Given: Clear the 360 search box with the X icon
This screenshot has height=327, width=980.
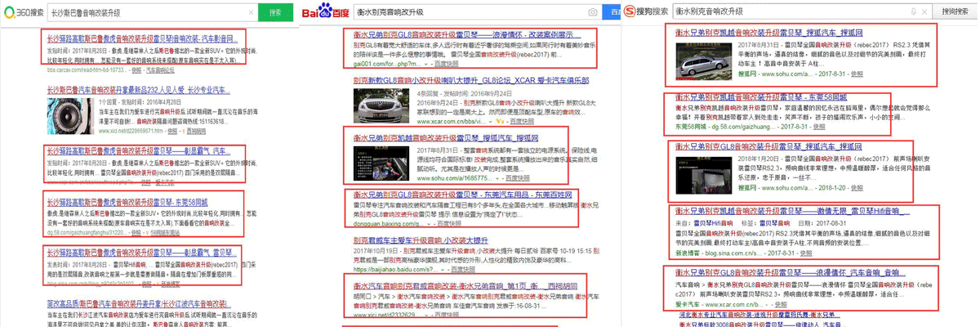Looking at the screenshot, I should 250,13.
